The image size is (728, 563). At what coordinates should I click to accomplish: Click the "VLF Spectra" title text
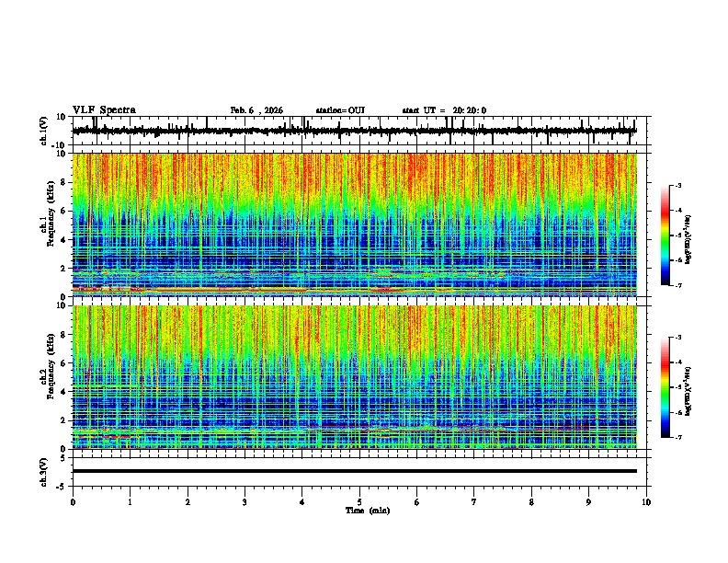coord(104,110)
